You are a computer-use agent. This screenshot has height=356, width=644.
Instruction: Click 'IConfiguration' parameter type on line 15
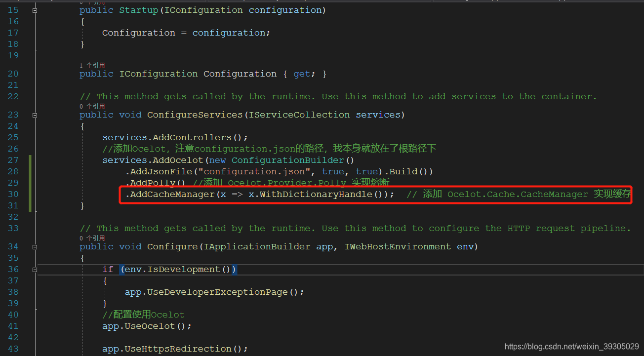[203, 10]
